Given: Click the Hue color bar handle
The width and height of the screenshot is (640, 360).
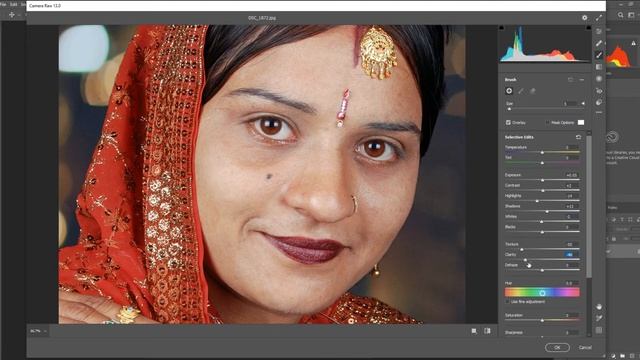Looking at the screenshot, I should tap(542, 293).
